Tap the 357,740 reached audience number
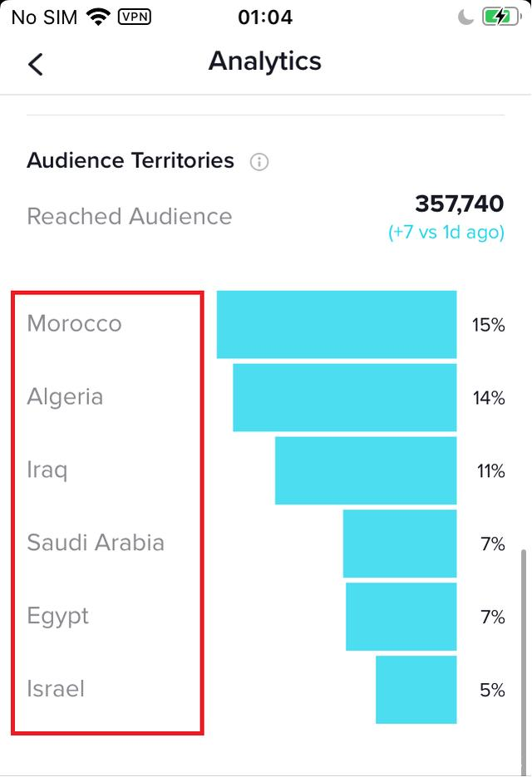 460,204
